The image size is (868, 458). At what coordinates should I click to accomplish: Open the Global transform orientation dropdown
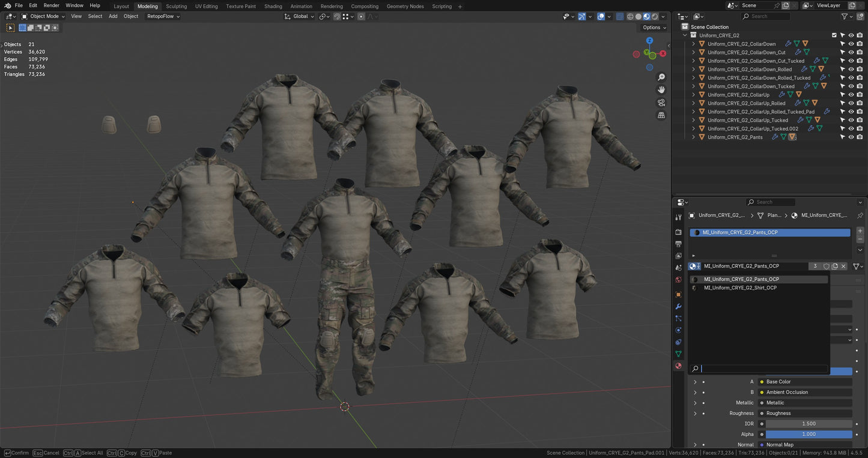(300, 16)
